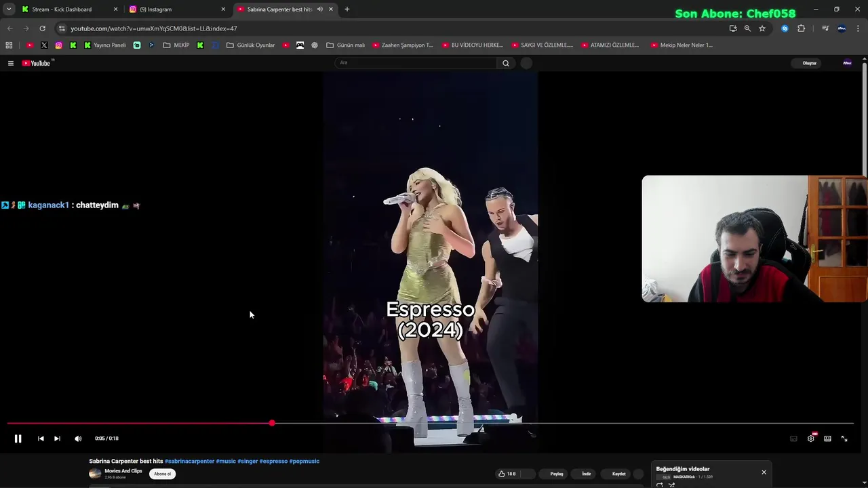This screenshot has height=488, width=868.
Task: Switch to theater mode view
Action: [827, 439]
